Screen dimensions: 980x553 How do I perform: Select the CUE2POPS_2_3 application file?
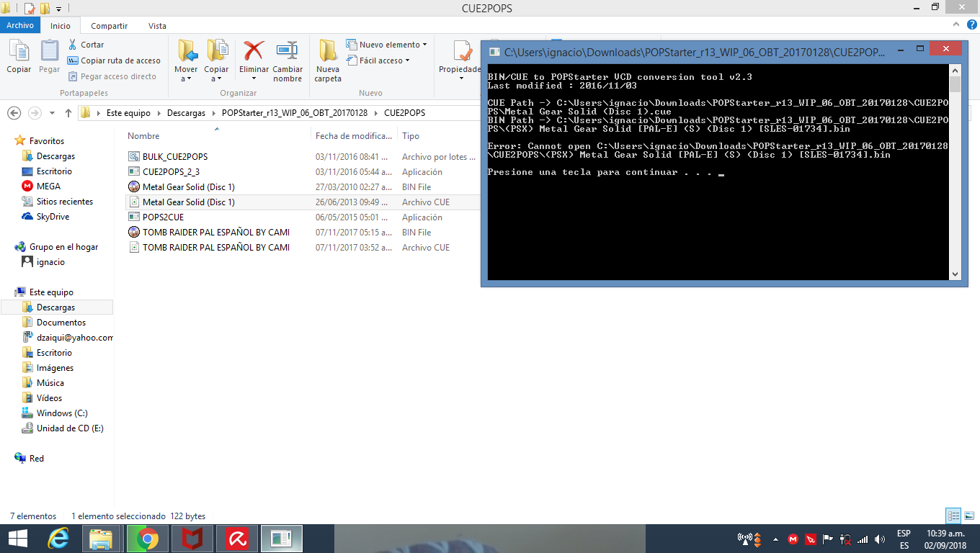pos(171,172)
